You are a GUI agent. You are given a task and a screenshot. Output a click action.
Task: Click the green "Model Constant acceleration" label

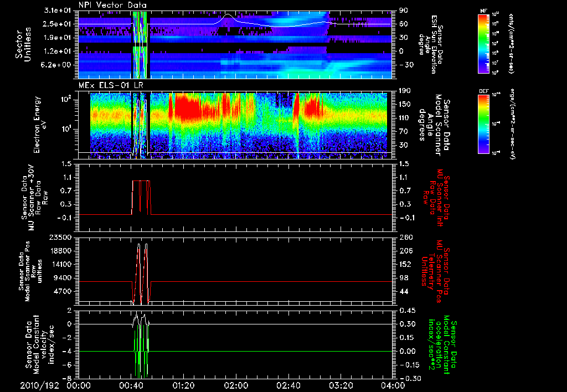click(x=442, y=344)
